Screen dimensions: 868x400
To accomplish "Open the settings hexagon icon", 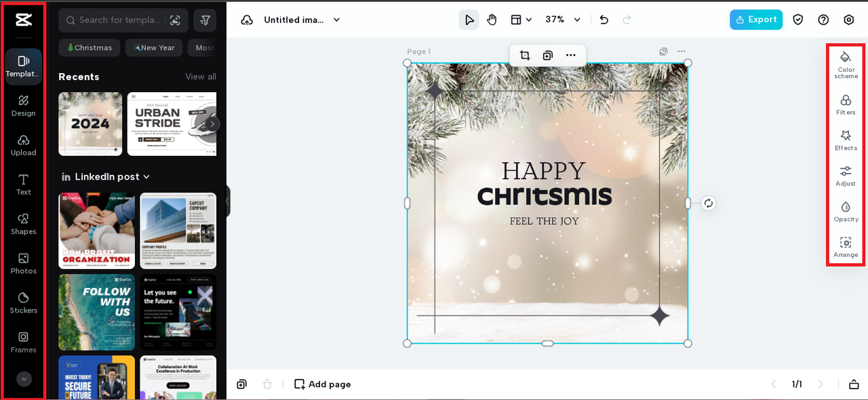I will [849, 20].
